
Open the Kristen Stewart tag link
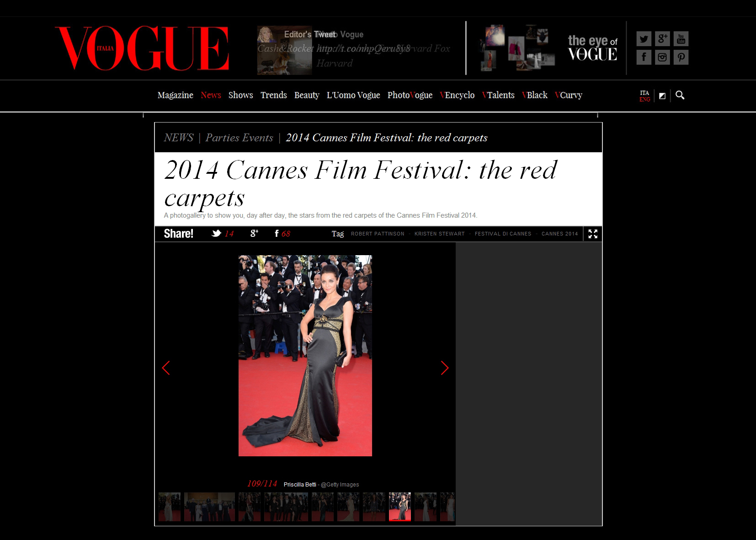(439, 234)
